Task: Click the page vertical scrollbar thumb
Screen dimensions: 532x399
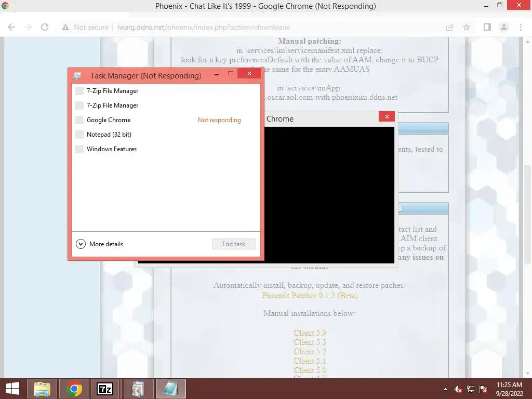Action: tap(527, 214)
